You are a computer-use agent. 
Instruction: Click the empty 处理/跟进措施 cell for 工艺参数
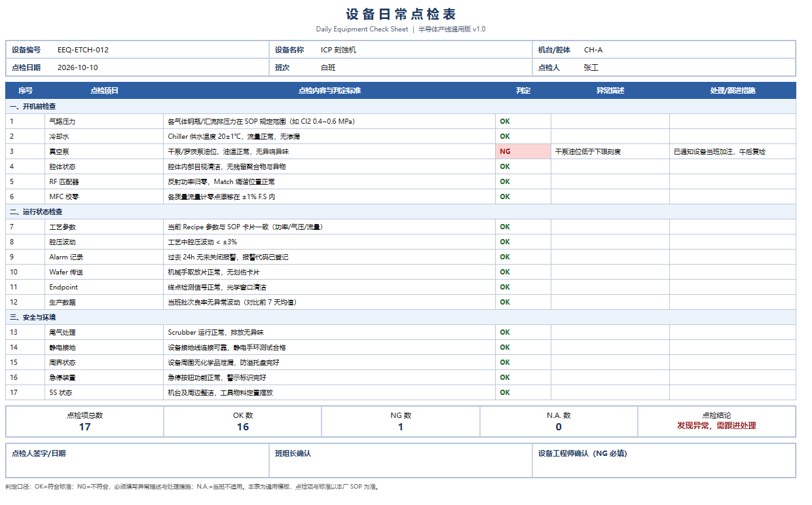coord(733,227)
